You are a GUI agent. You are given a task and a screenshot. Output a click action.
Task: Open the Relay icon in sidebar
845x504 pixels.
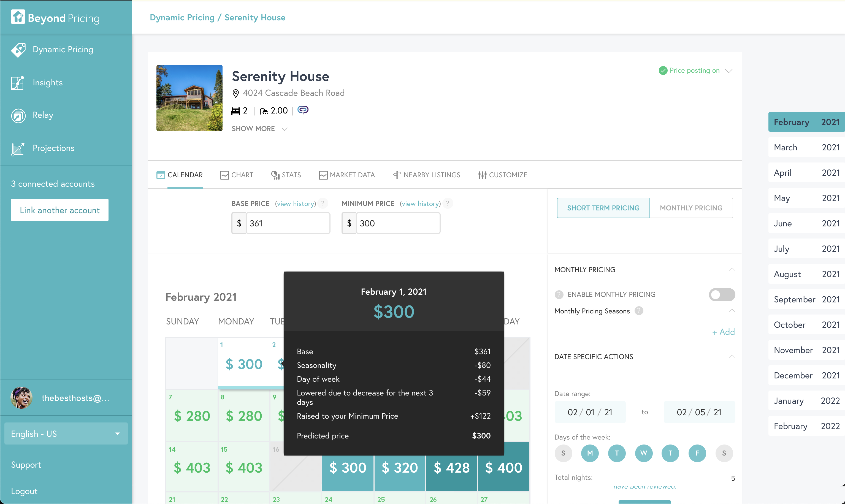[18, 115]
